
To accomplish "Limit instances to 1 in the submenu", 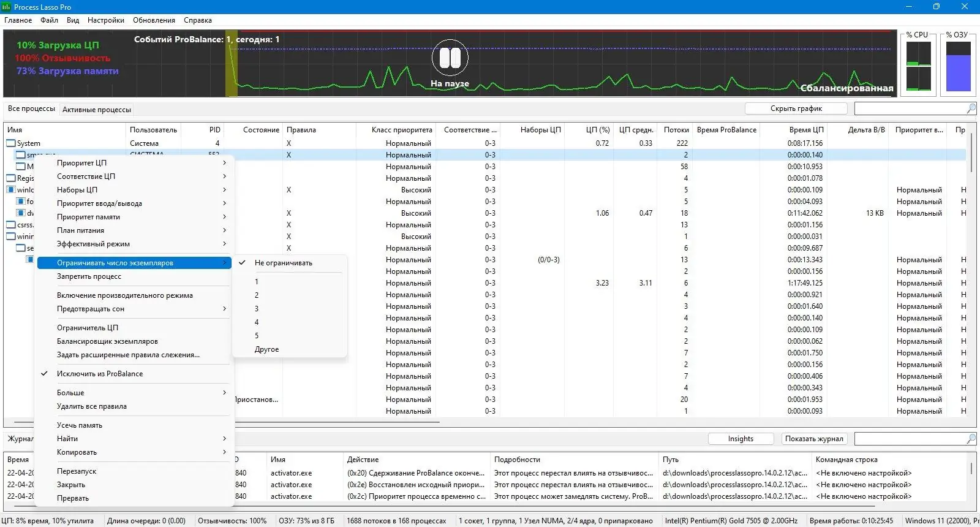I will point(290,282).
